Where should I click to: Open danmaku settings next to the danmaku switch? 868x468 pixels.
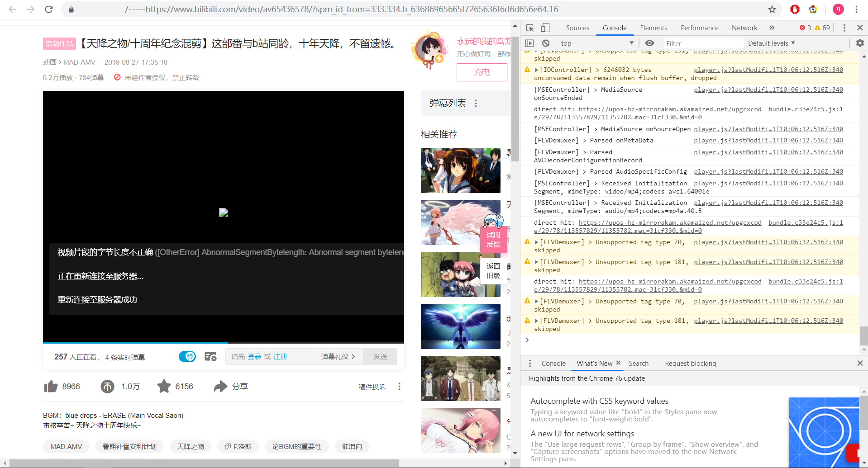point(210,356)
